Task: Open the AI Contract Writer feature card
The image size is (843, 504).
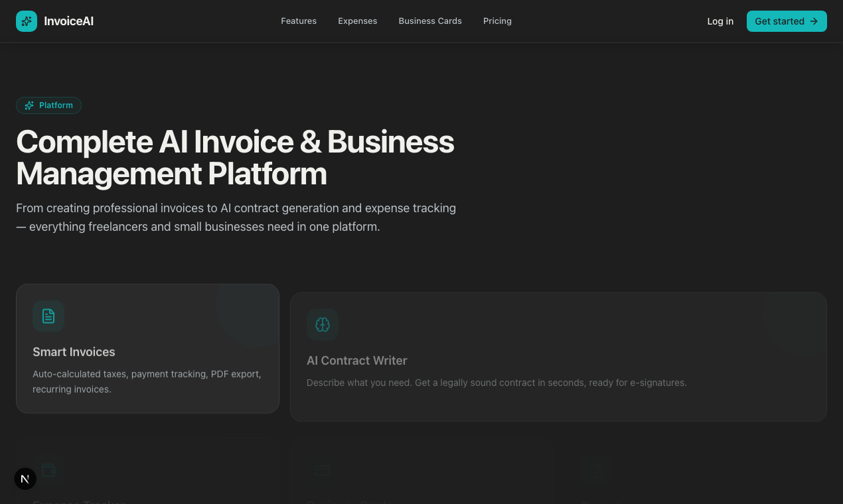Action: pyautogui.click(x=558, y=357)
